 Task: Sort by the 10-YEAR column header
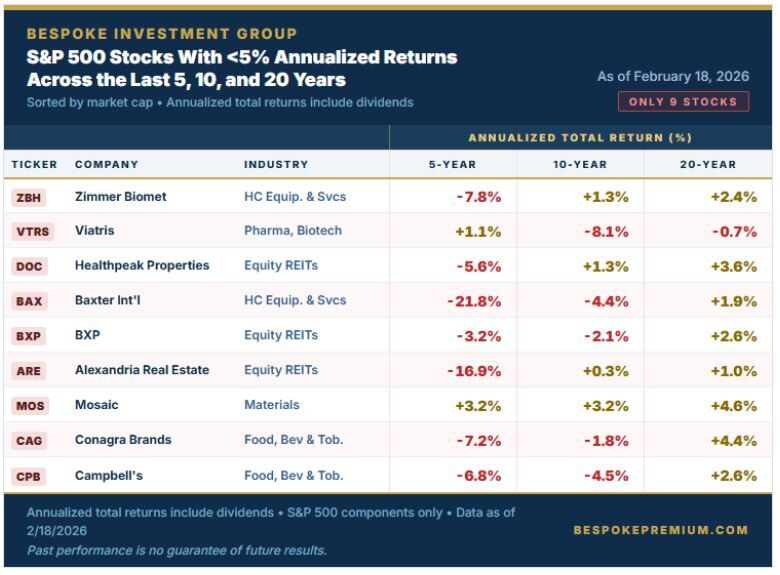pos(580,164)
